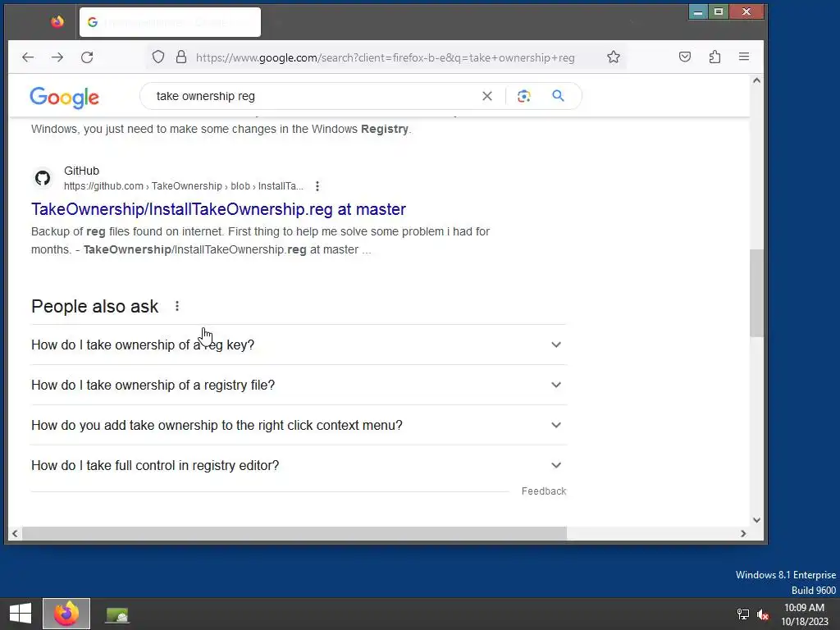The image size is (840, 630).
Task: Click the github.com breadcrumb URL
Action: click(183, 186)
